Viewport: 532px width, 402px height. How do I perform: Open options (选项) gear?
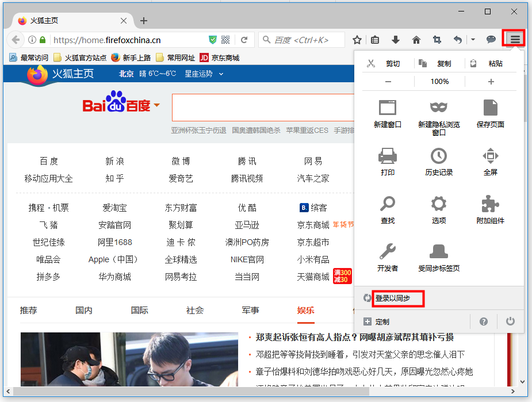pyautogui.click(x=439, y=210)
